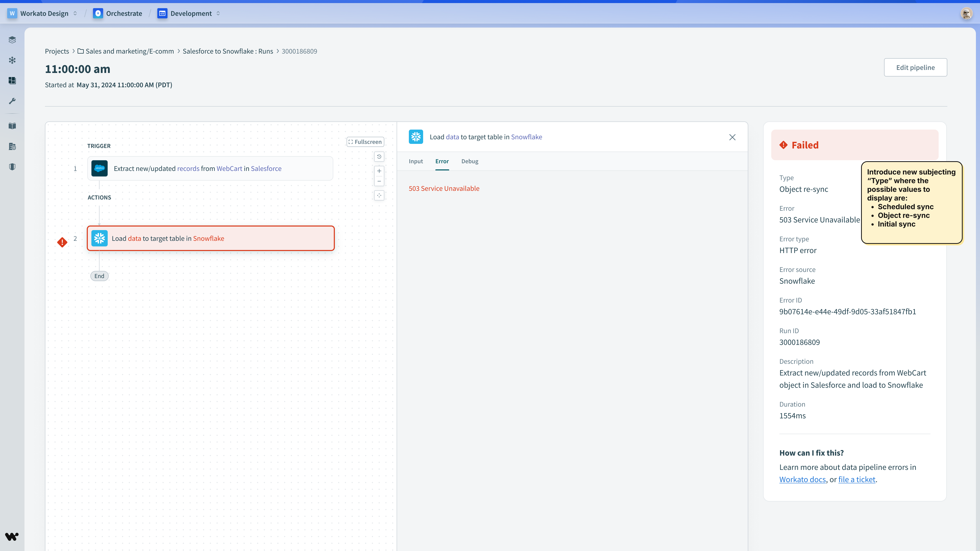
Task: Click the fit-to-view icon on the canvas
Action: (379, 195)
